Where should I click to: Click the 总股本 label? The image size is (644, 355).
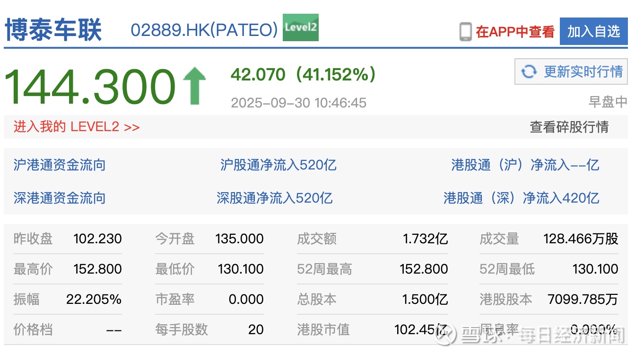click(x=317, y=299)
